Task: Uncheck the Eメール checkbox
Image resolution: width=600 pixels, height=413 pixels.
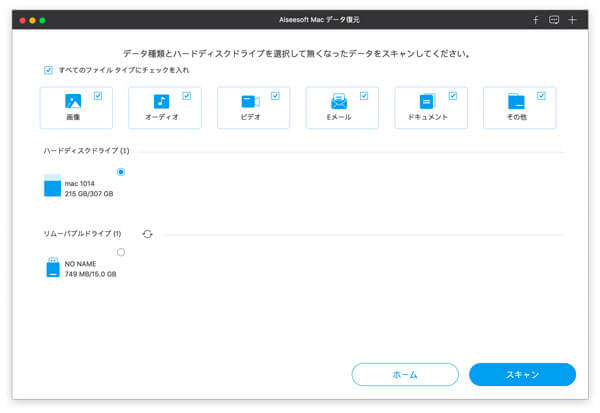Action: [364, 96]
